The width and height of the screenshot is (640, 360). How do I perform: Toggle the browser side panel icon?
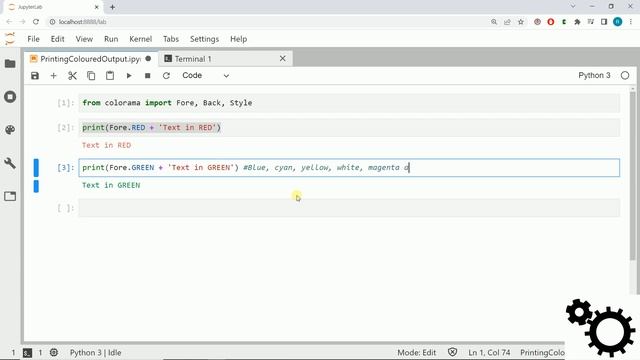pyautogui.click(x=604, y=22)
